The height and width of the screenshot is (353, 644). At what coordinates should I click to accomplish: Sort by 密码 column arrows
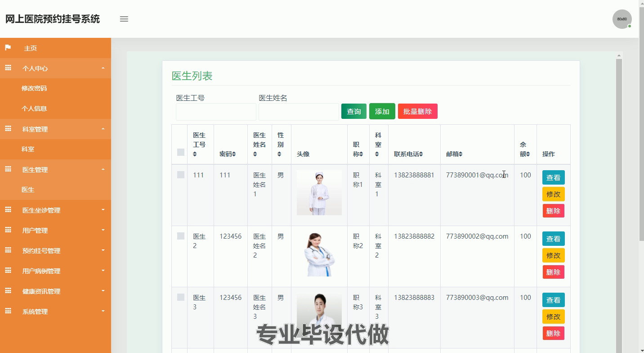[x=234, y=154]
